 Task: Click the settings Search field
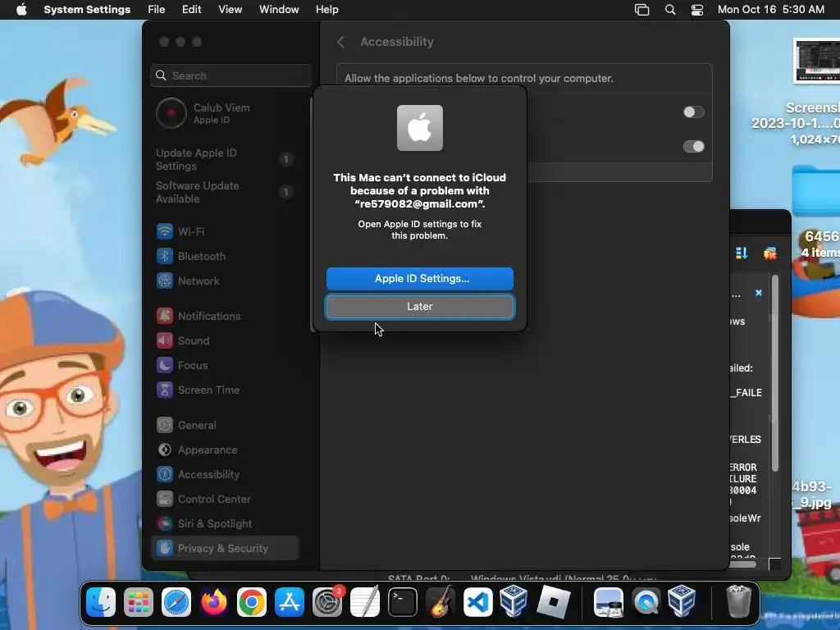tap(231, 75)
